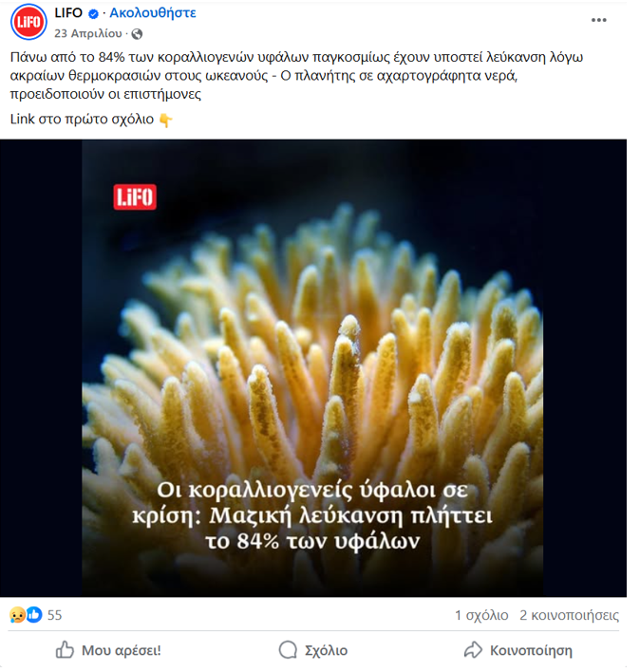Click the Κοινοποίηση button label
The height and width of the screenshot is (672, 640).
[531, 650]
